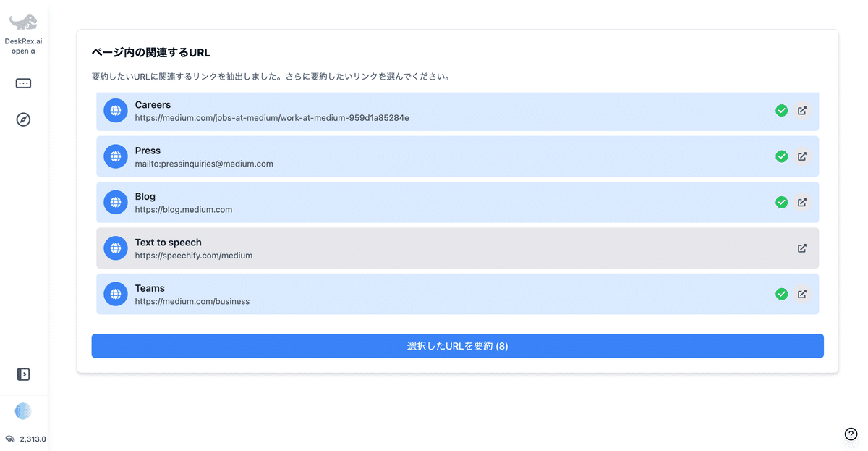Click the coins credit icon beside 2,313.0
The width and height of the screenshot is (868, 451).
10,439
